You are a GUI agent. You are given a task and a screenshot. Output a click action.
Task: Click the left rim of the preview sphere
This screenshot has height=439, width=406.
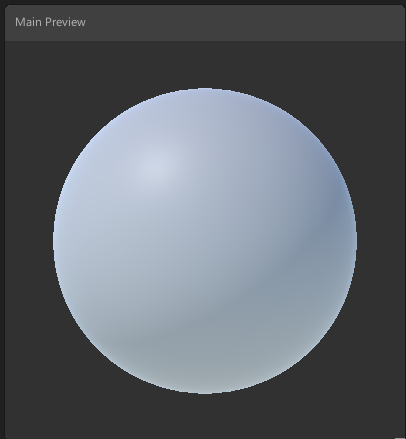(58, 240)
